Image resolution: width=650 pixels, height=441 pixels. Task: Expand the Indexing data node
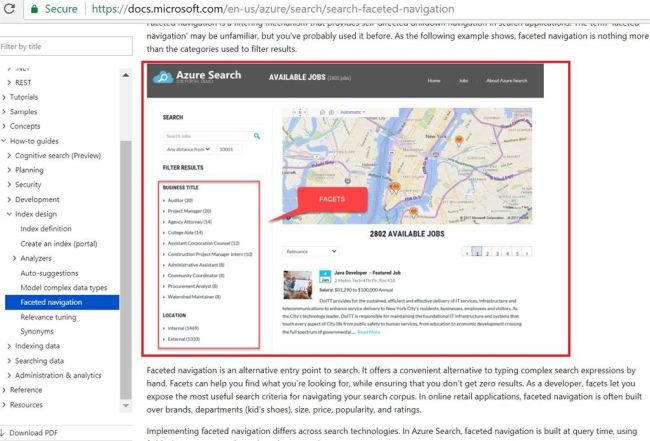click(x=9, y=346)
